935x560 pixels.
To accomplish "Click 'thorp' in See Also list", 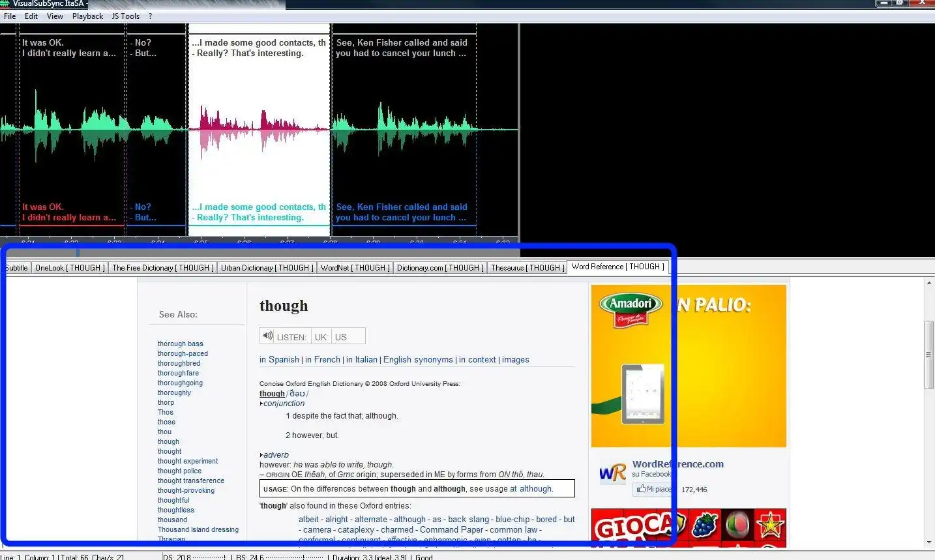I will pyautogui.click(x=166, y=402).
